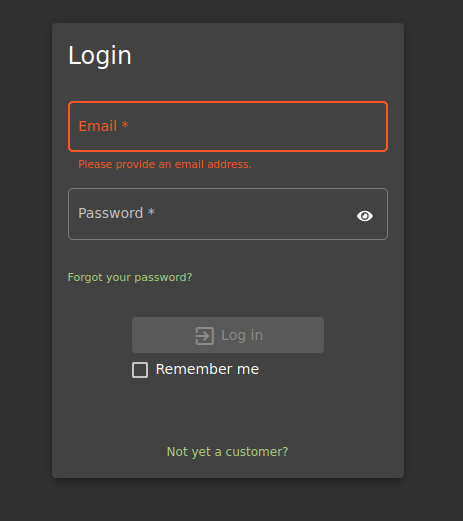The width and height of the screenshot is (463, 521).
Task: Click the Remember me label text
Action: click(x=207, y=369)
